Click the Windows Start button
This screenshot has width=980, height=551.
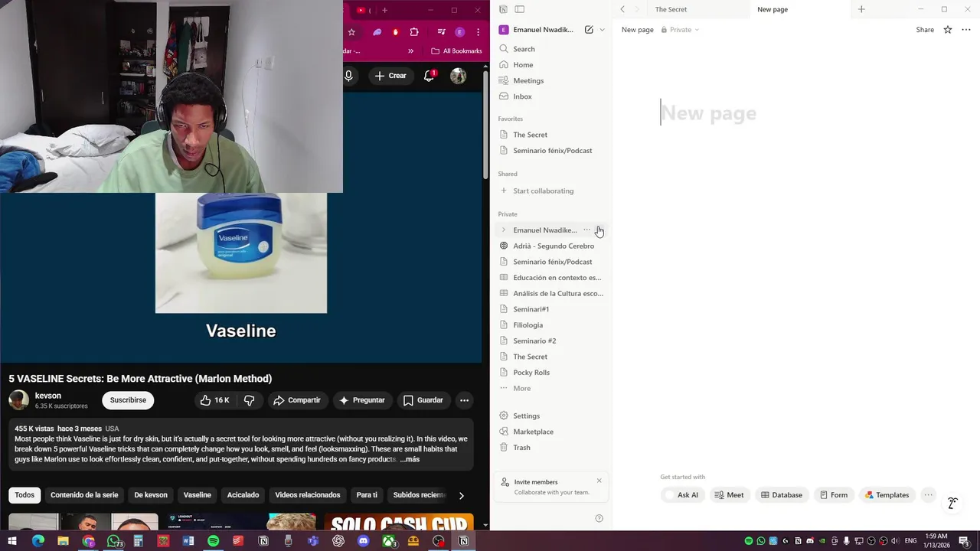click(12, 541)
